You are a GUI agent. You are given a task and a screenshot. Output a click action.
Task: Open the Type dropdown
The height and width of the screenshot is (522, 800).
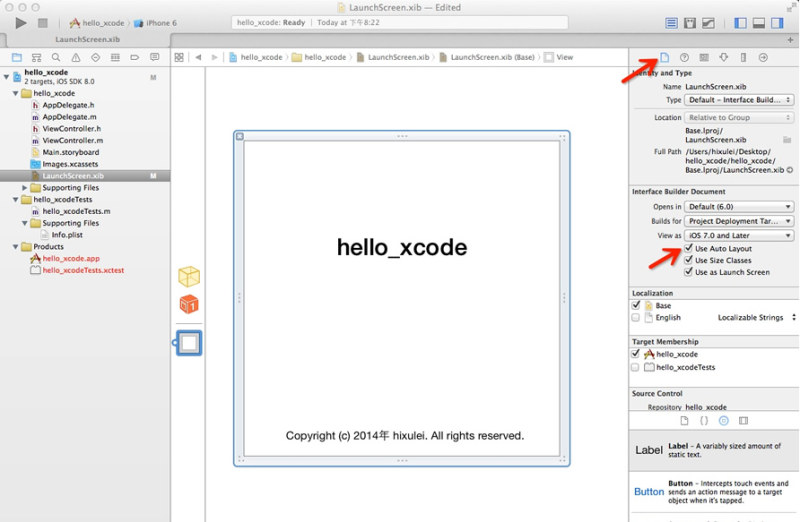739,100
